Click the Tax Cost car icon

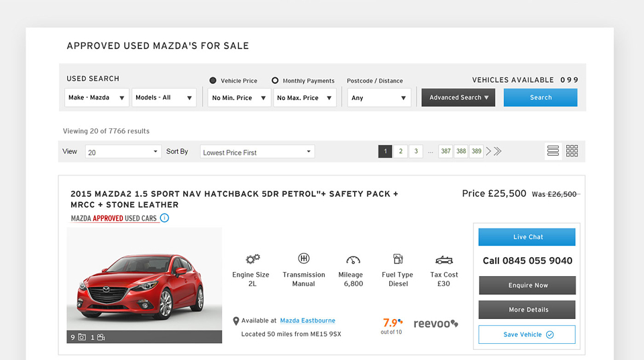[x=444, y=260]
